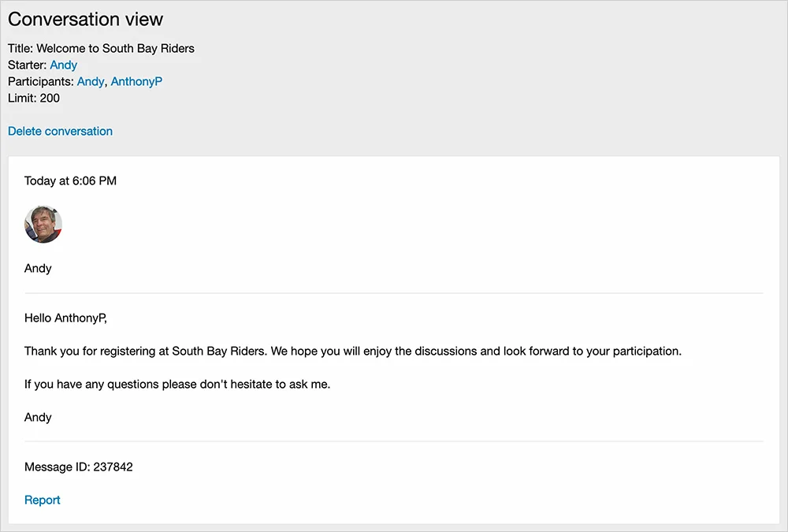Click the Message ID 237842 text
Viewport: 788px width, 532px height.
79,467
